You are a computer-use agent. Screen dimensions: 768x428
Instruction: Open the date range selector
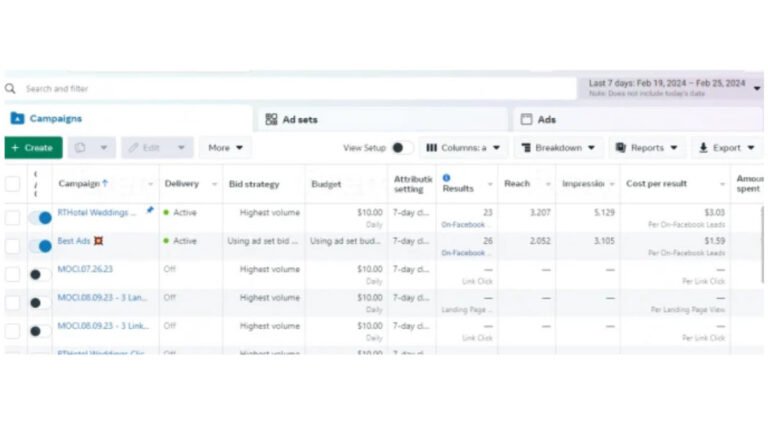[672, 87]
